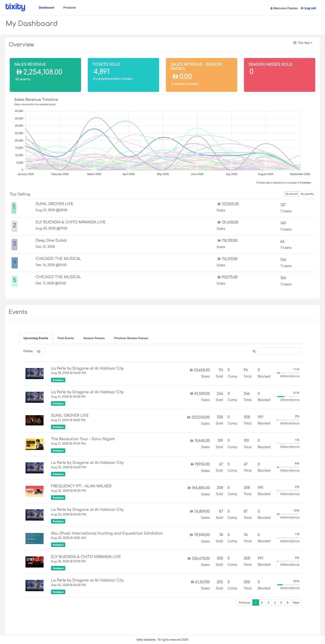Open The Revolution Tour - Sonu Nigam thumbnail
The width and height of the screenshot is (325, 644).
tap(35, 444)
